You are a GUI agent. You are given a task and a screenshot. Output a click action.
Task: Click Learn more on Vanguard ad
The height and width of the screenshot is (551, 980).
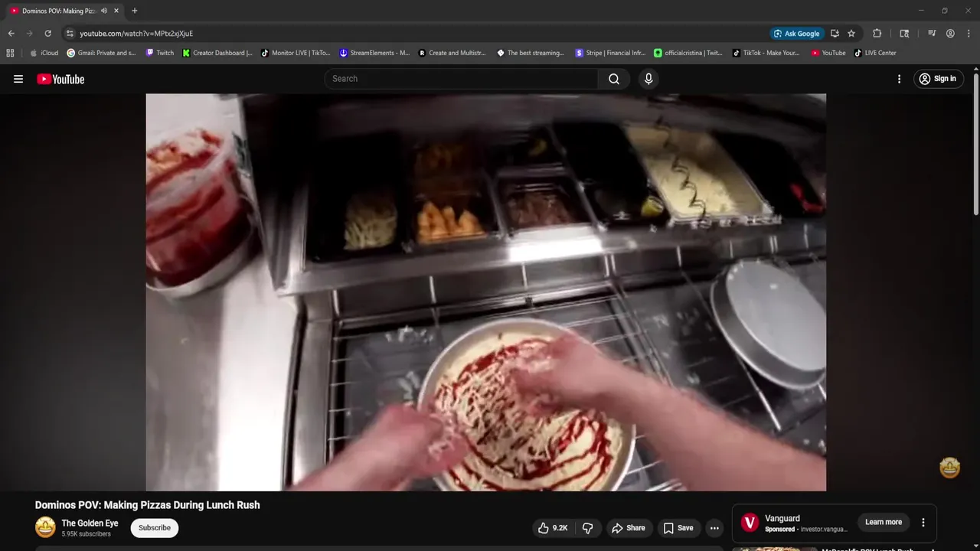click(x=884, y=522)
